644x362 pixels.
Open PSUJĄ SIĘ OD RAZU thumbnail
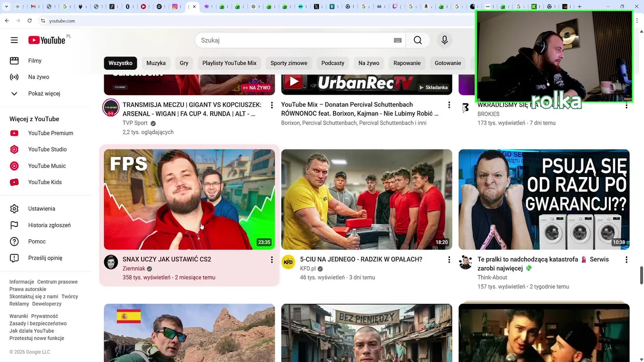544,199
